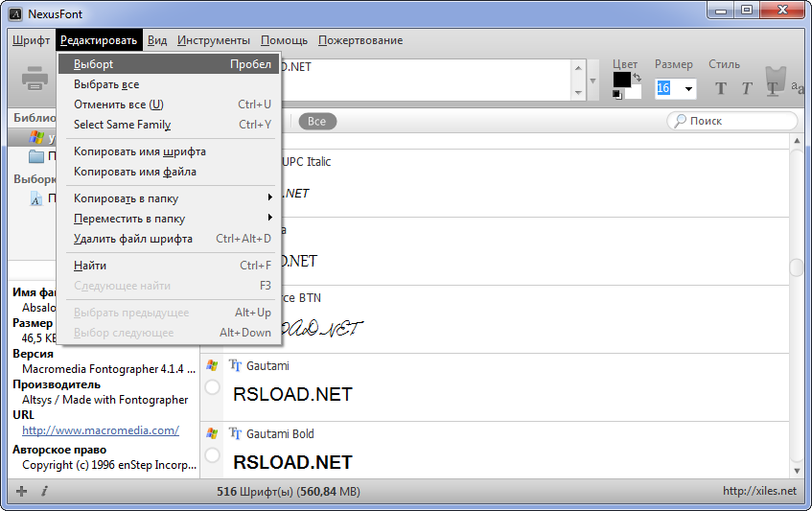Click the Windows flag icon beside Gautami
812x511 pixels.
click(211, 365)
